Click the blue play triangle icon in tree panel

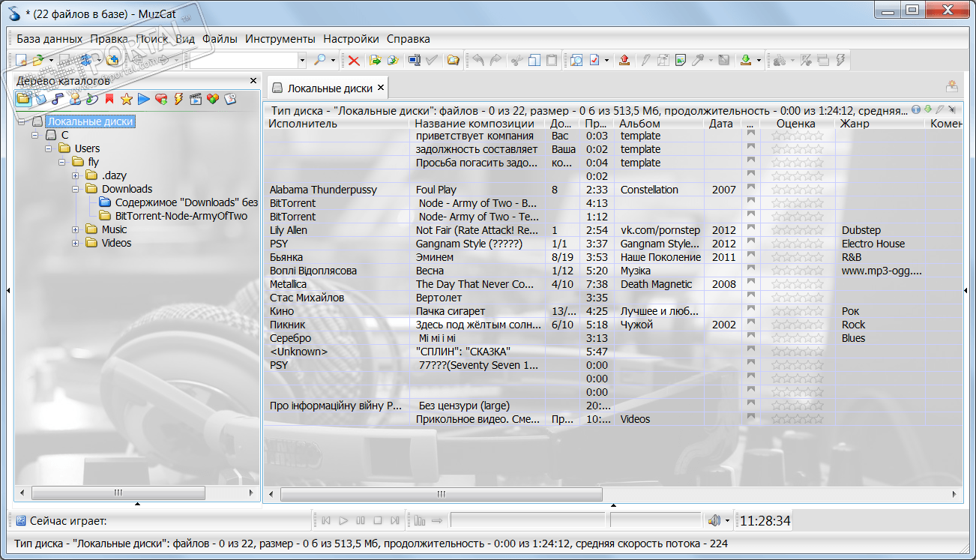[x=144, y=99]
